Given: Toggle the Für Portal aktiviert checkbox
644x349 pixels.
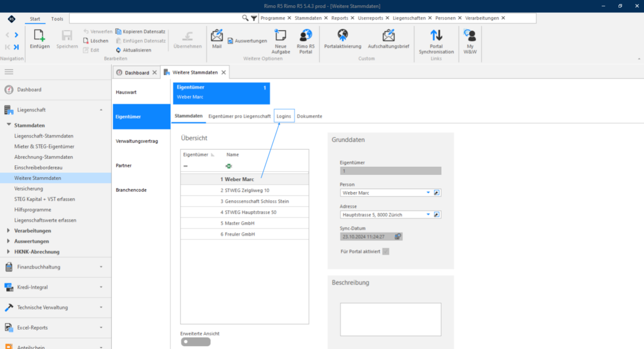Looking at the screenshot, I should (x=386, y=251).
